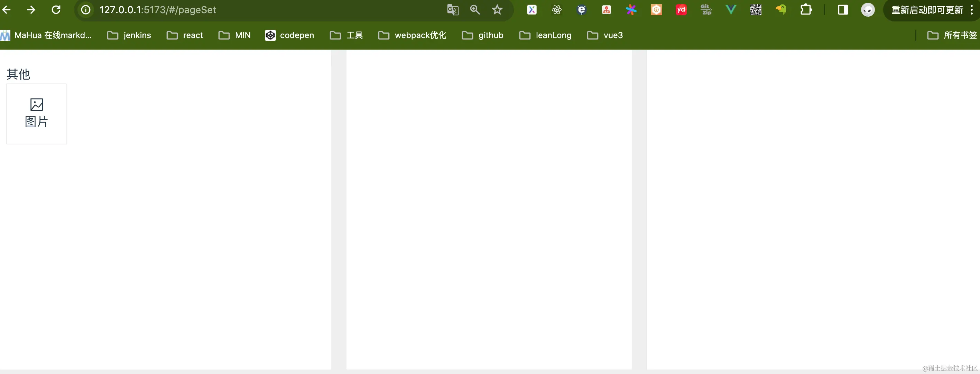
Task: Open the codepen bookmark link
Action: [289, 35]
